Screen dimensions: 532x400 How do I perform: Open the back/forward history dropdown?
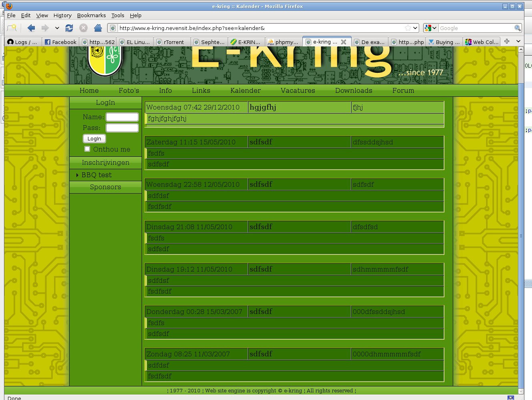click(57, 28)
